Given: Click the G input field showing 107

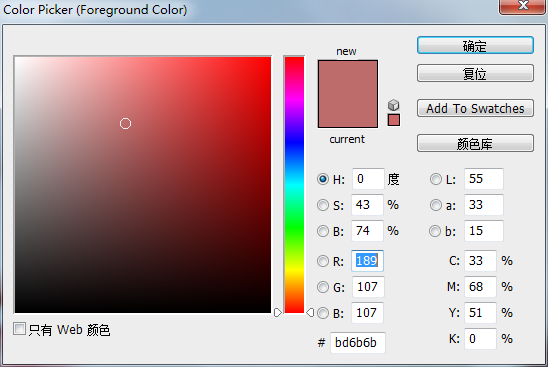Looking at the screenshot, I should [x=368, y=287].
